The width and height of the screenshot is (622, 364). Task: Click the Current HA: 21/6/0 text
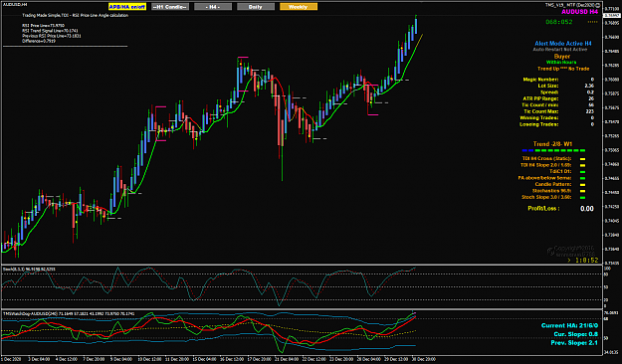click(x=569, y=325)
